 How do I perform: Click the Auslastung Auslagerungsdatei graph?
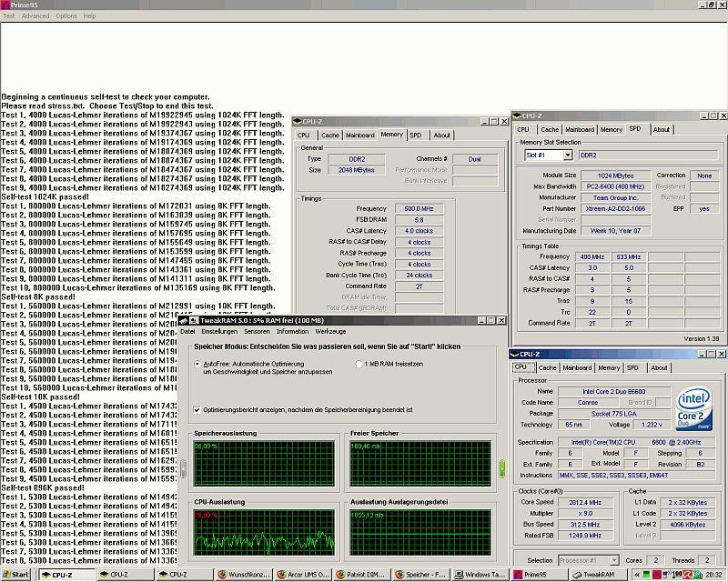coord(420,532)
